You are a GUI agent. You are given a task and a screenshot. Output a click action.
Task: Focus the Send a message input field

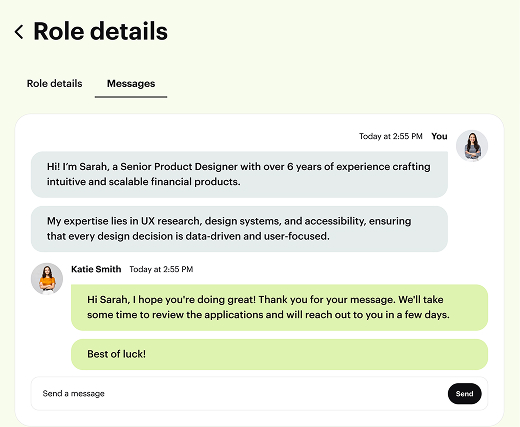coord(239,394)
